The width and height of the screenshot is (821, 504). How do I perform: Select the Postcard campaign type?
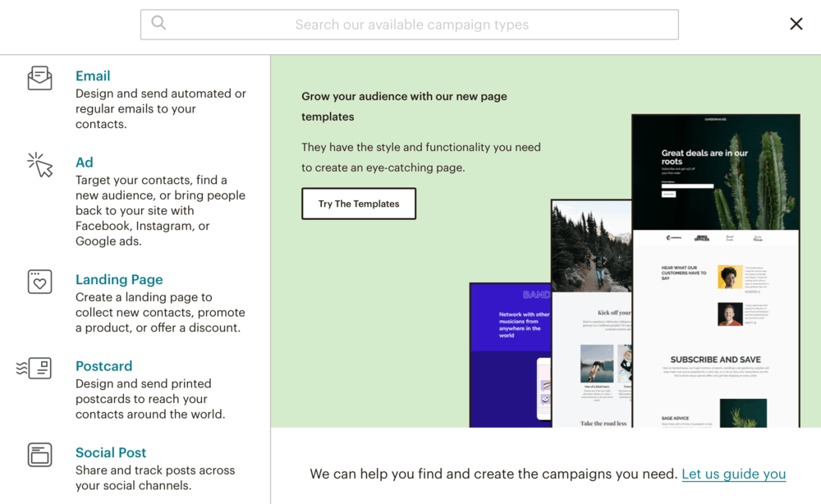[103, 366]
